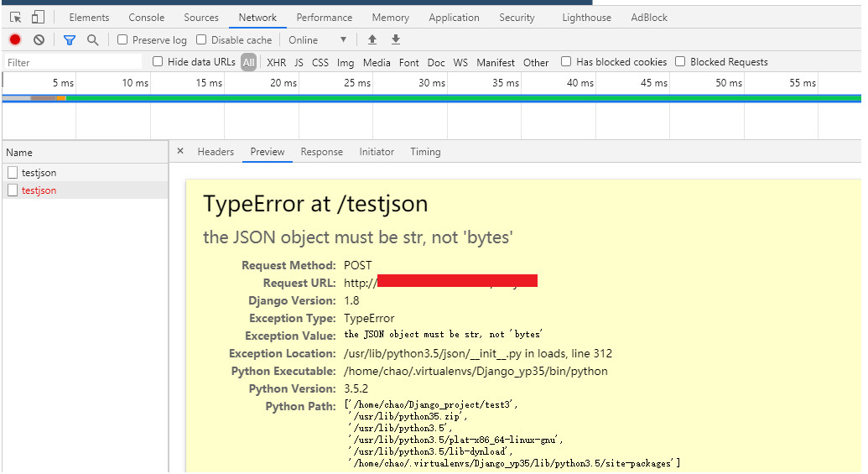Toggle the blue filter funnel icon

click(70, 40)
